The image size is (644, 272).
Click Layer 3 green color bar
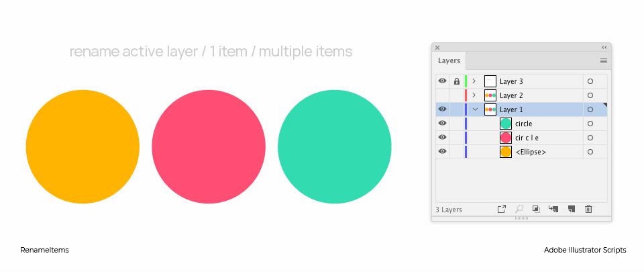coord(466,81)
